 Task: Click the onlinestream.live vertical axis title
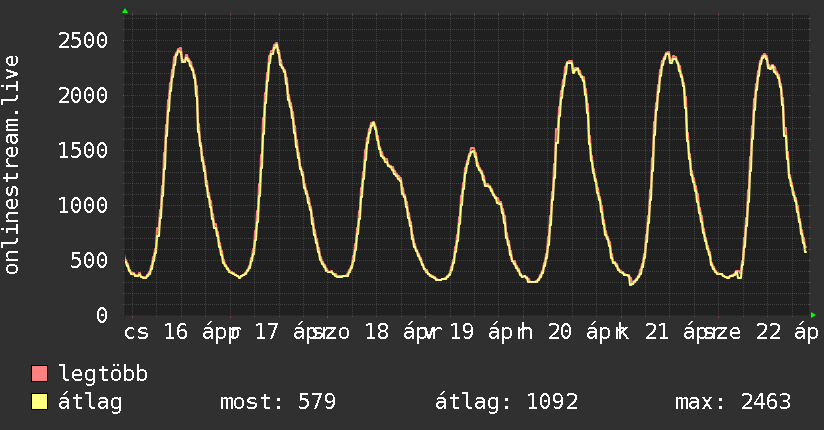pos(12,165)
